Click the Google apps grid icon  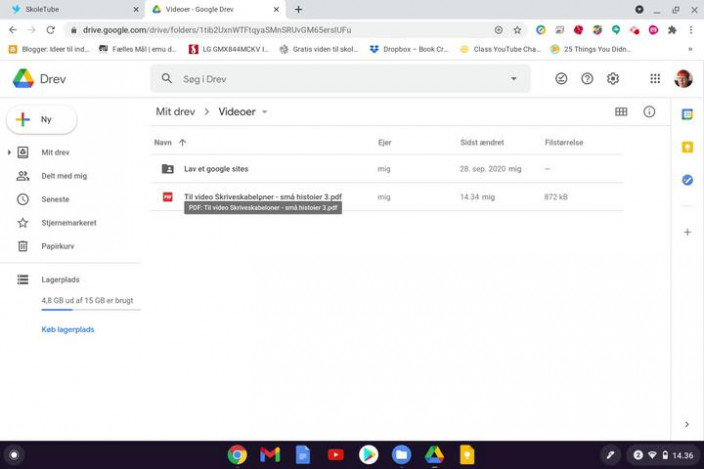pos(655,79)
